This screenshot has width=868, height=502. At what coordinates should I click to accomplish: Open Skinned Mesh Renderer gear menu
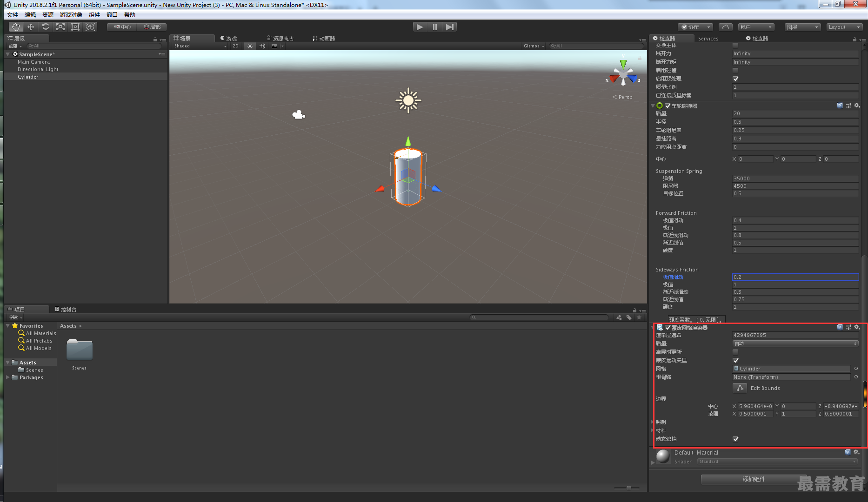pos(857,327)
